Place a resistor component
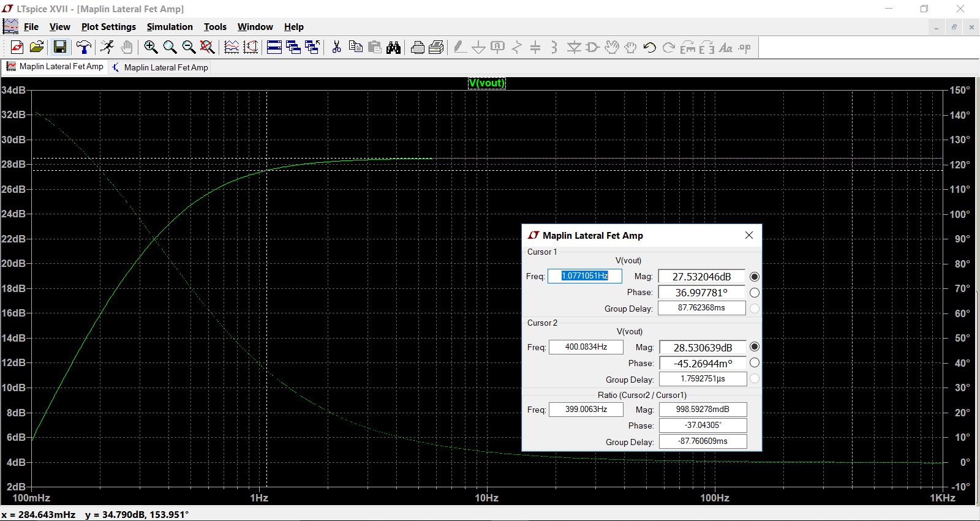980x521 pixels. (517, 47)
